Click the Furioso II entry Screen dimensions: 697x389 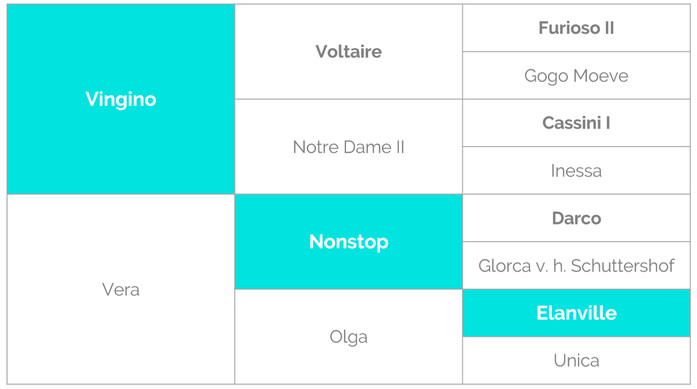pyautogui.click(x=576, y=28)
